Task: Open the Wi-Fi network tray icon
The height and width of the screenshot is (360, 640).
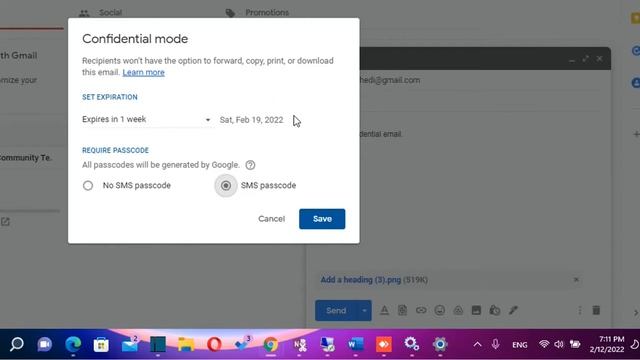Action: (544, 344)
